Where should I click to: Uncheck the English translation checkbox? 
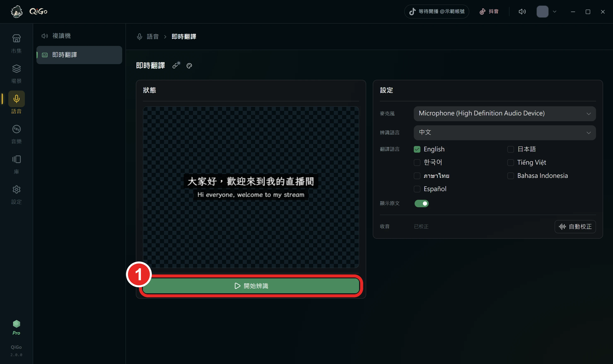[417, 149]
